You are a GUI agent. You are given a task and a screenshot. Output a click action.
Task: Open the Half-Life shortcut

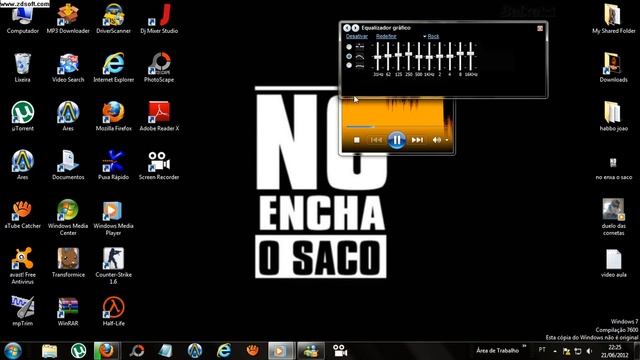point(113,311)
